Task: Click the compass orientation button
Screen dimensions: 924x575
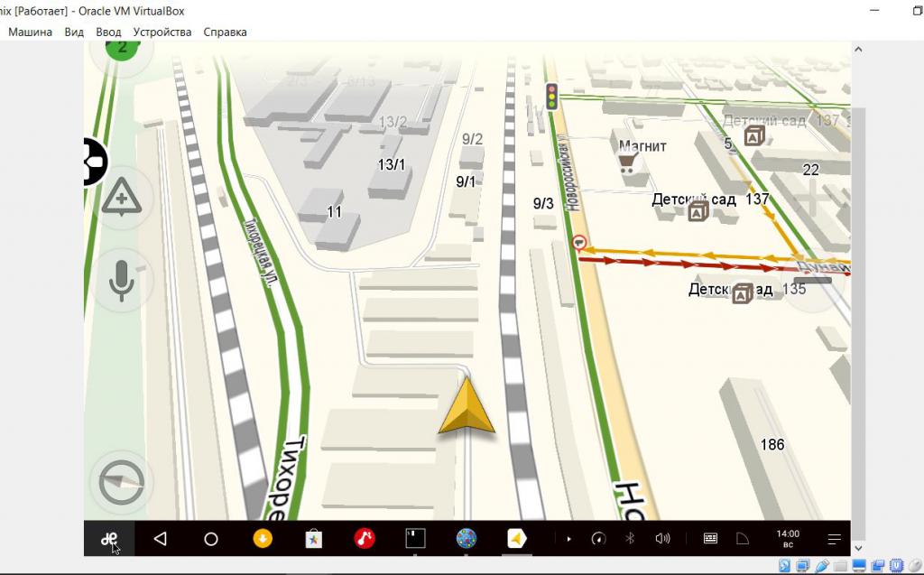Action: click(120, 484)
